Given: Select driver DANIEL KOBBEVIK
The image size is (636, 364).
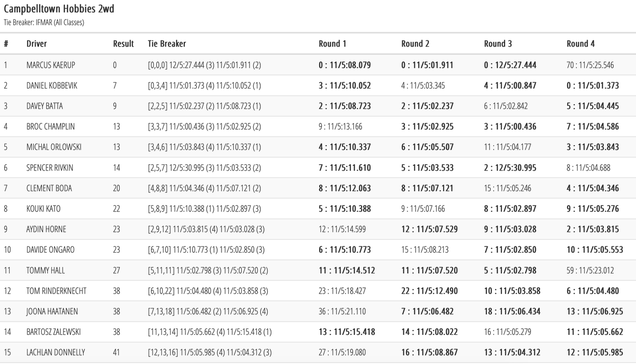Looking at the screenshot, I should coord(52,85).
